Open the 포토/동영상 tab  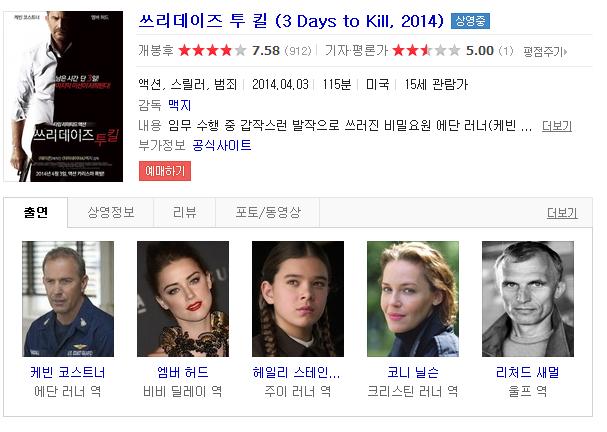pyautogui.click(x=268, y=212)
